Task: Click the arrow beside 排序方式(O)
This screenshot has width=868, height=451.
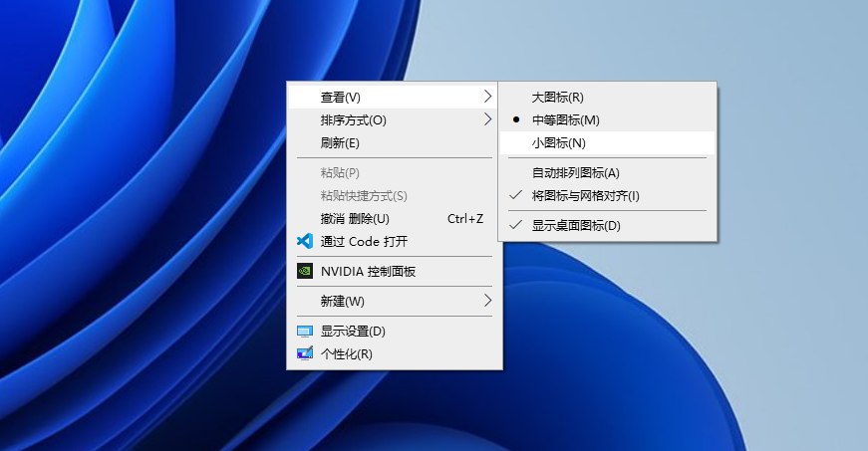Action: pos(487,119)
